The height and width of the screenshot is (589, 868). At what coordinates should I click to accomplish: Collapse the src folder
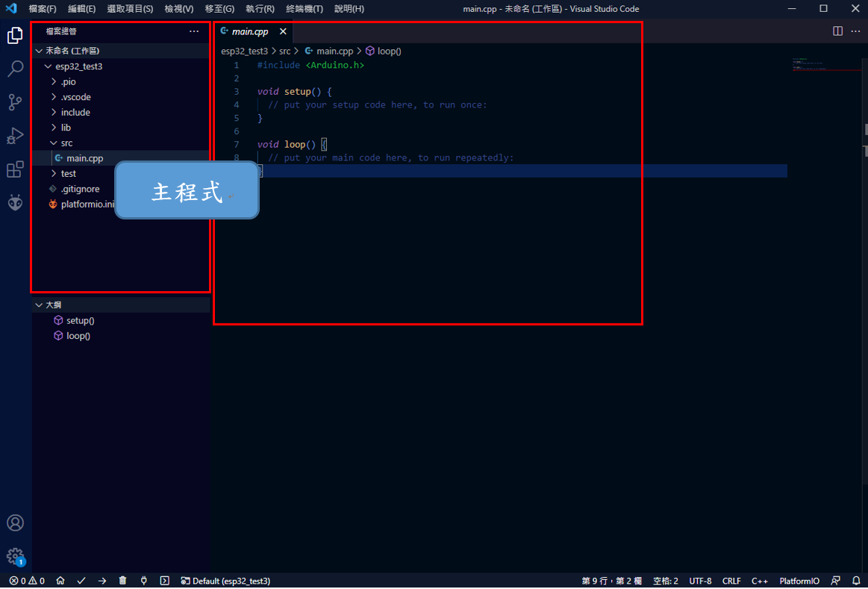[x=121, y=143]
